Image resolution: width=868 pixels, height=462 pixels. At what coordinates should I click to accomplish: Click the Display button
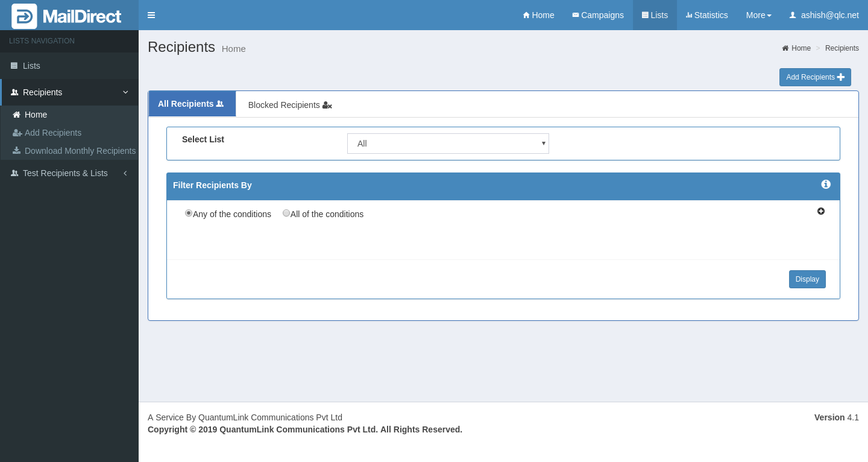click(807, 279)
